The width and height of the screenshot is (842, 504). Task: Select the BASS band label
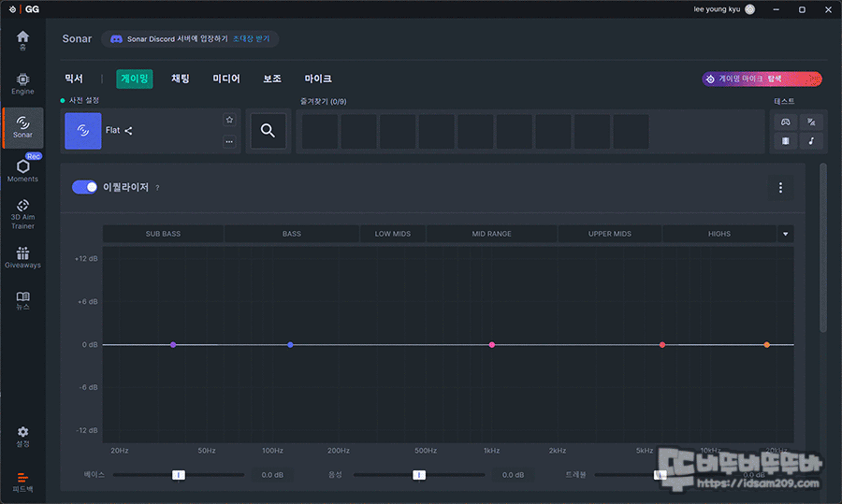[292, 234]
